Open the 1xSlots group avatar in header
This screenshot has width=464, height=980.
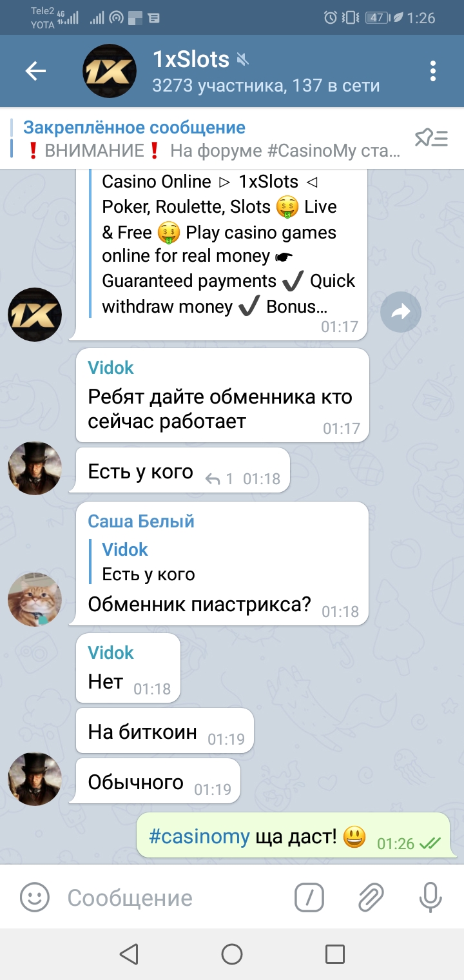[110, 71]
